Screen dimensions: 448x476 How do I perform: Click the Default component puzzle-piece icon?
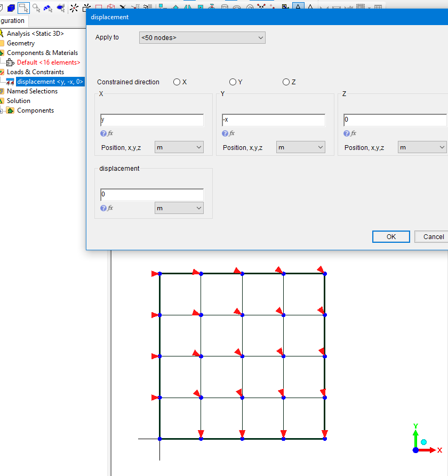(x=10, y=62)
